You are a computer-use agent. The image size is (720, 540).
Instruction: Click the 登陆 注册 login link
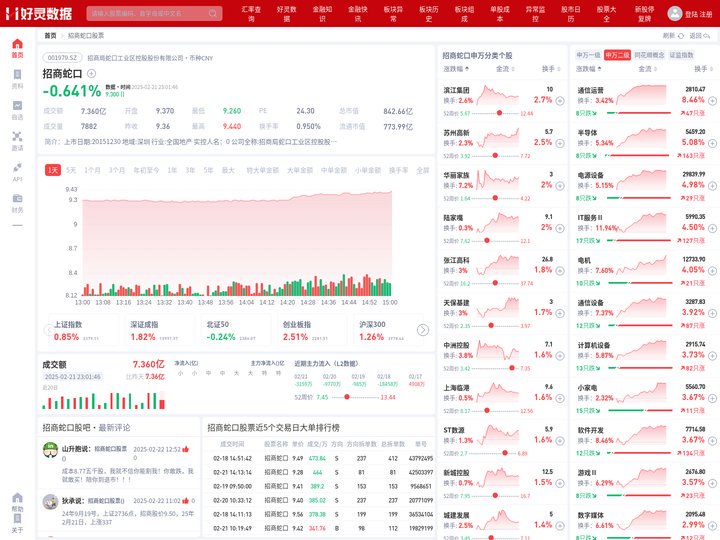[698, 14]
